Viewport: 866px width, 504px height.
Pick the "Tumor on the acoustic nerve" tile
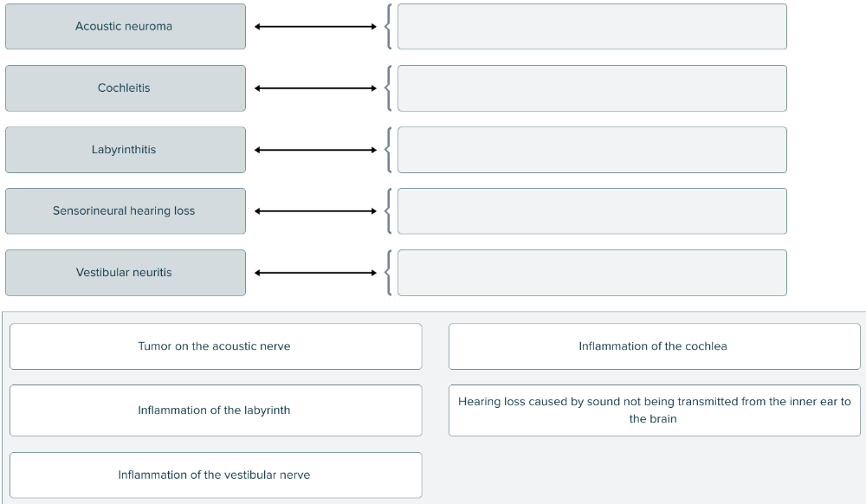tap(216, 346)
